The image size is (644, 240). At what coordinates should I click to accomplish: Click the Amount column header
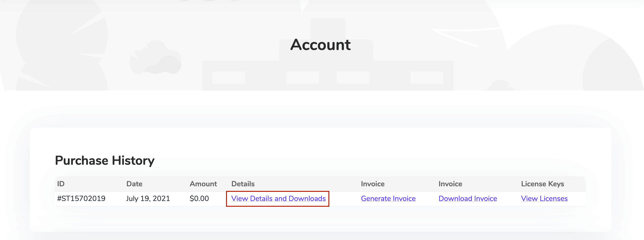click(203, 184)
